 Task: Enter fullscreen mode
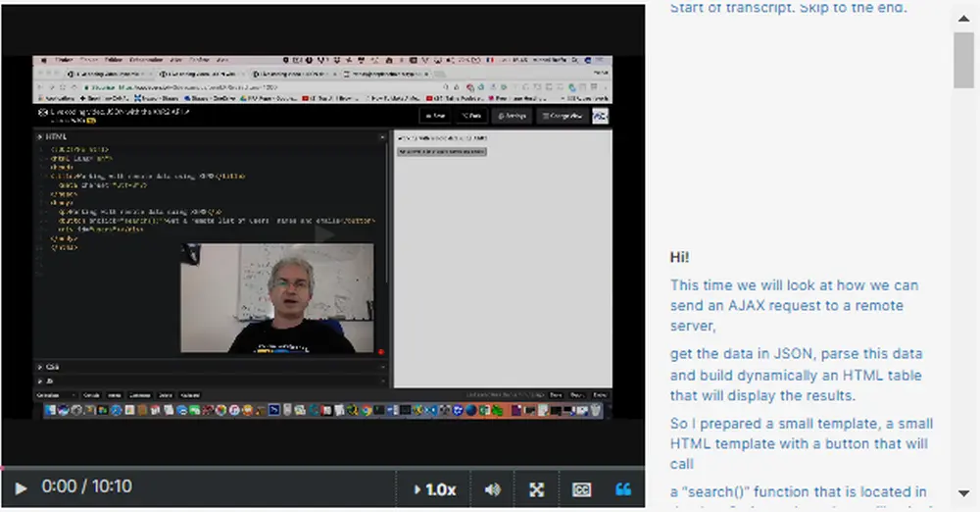pos(536,489)
